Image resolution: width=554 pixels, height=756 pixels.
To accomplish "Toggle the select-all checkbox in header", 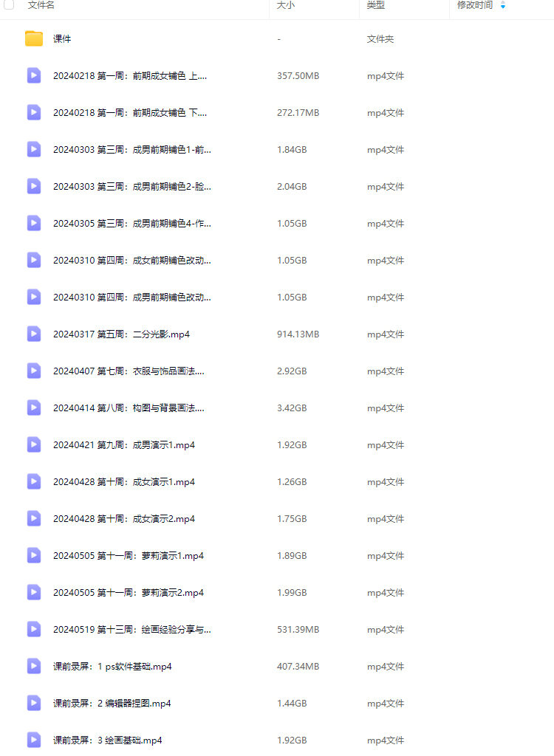I will tap(9, 4).
